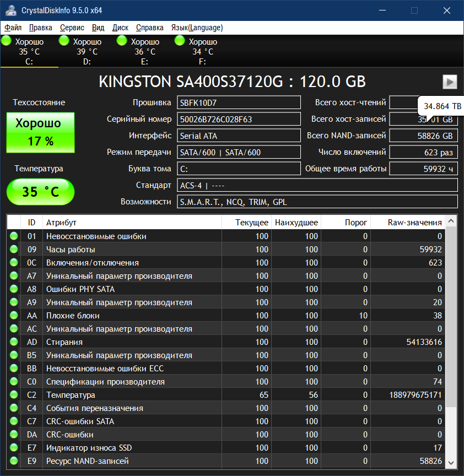
Task: Click threshold value 10 in Плохие блоки row
Action: [x=363, y=316]
